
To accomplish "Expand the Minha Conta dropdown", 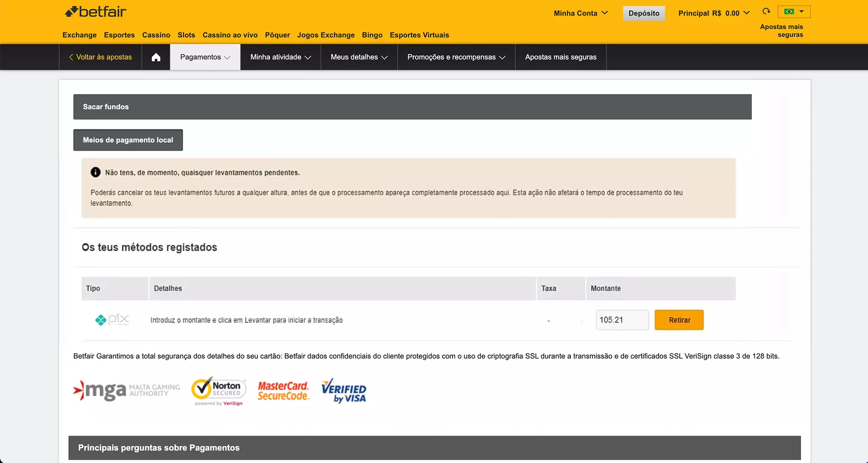I will [x=581, y=13].
